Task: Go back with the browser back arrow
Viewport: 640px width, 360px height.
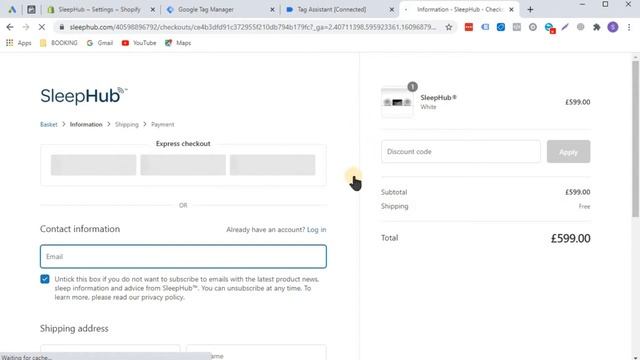Action: 10,27
